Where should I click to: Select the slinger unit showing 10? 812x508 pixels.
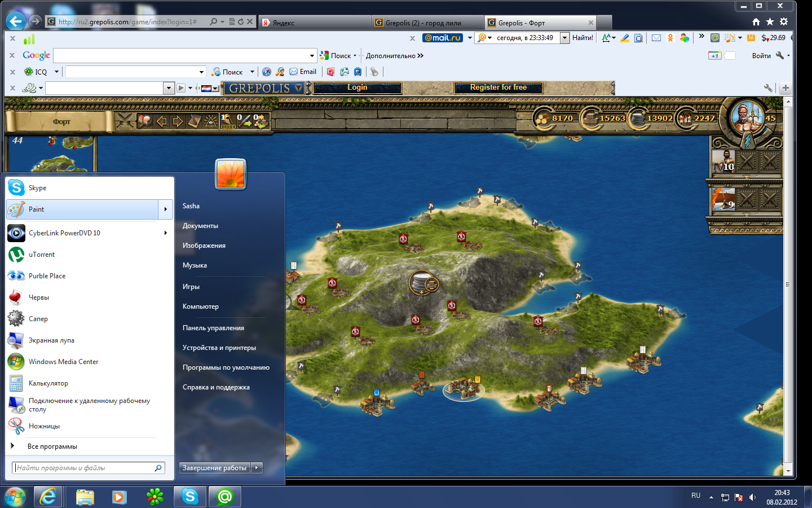pyautogui.click(x=723, y=162)
